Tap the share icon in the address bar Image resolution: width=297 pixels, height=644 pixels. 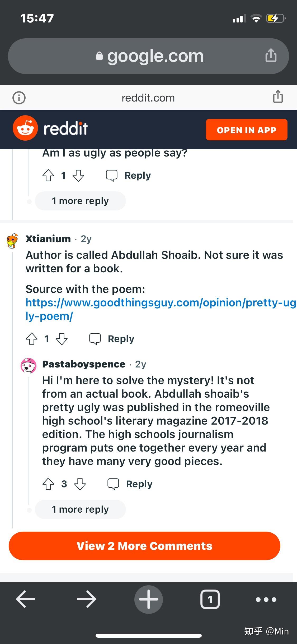271,56
